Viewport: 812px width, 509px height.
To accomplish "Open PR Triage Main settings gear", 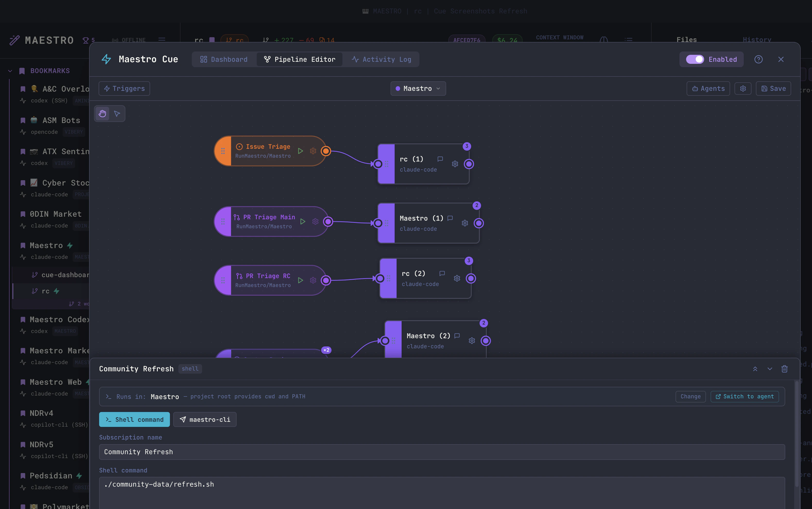I will click(x=315, y=222).
